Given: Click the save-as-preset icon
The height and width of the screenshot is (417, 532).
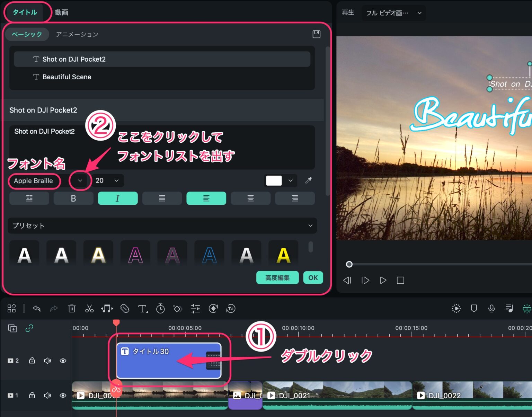Looking at the screenshot, I should tap(316, 34).
